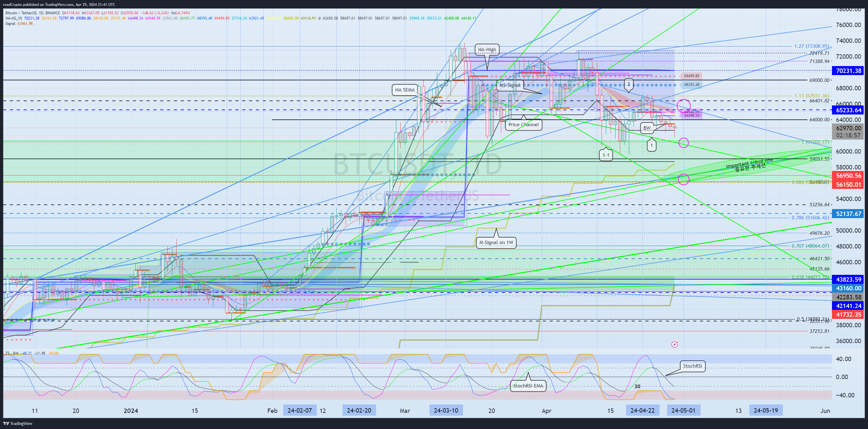The height and width of the screenshot is (429, 868).
Task: Click the 52137.67 price label
Action: pyautogui.click(x=848, y=214)
